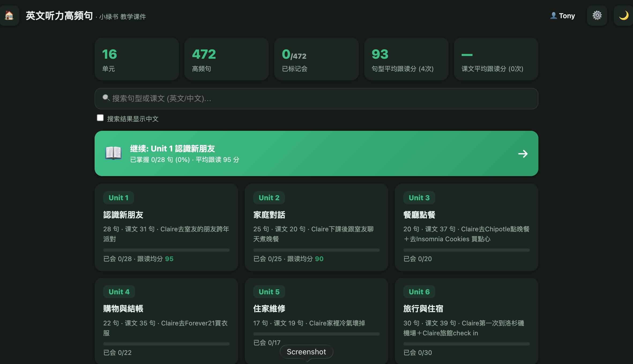Click the 英文听力高频句 app title
633x364 pixels.
tap(59, 16)
